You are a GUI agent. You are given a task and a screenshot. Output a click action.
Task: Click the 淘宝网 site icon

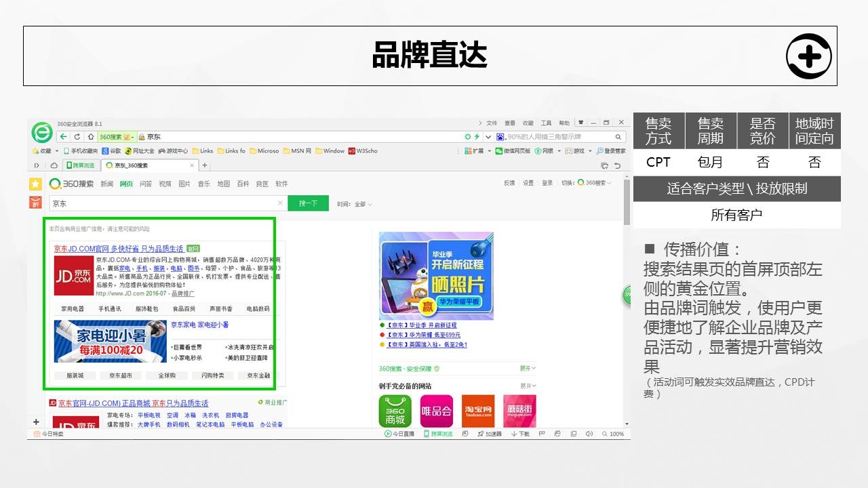pos(478,411)
